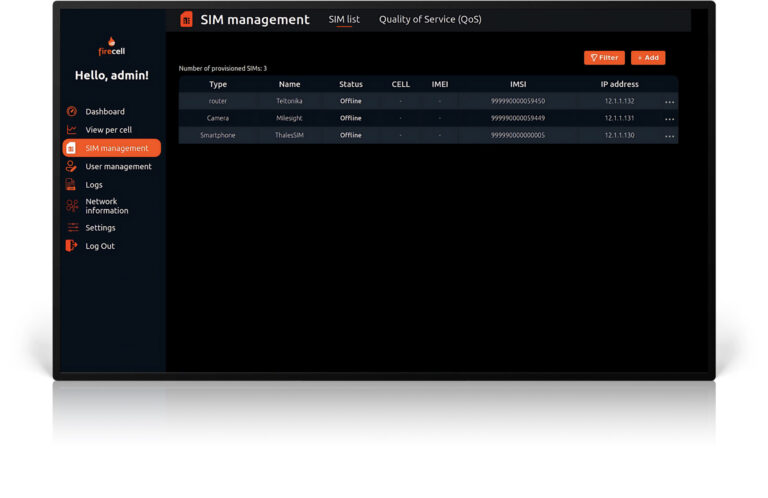
Task: Click the Logs document icon
Action: 71,185
